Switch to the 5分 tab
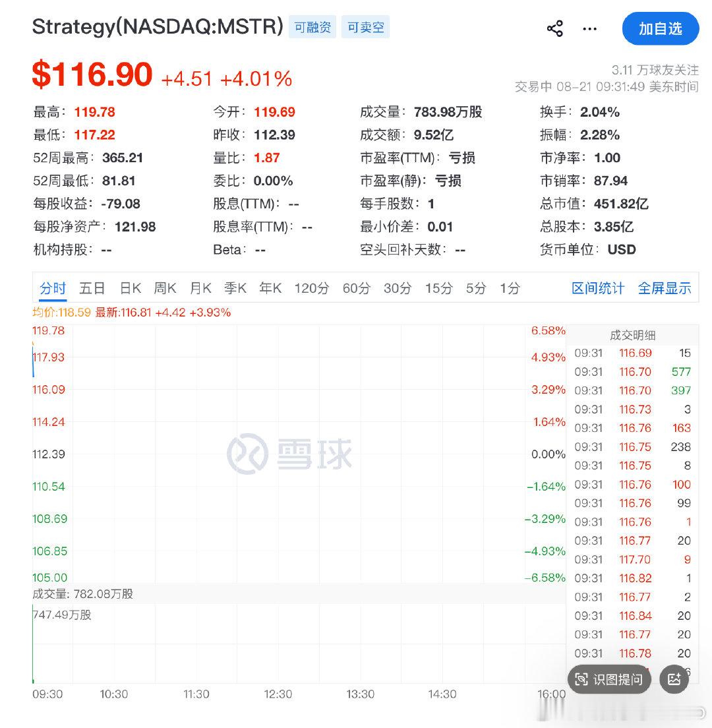The image size is (712, 728). click(x=476, y=288)
